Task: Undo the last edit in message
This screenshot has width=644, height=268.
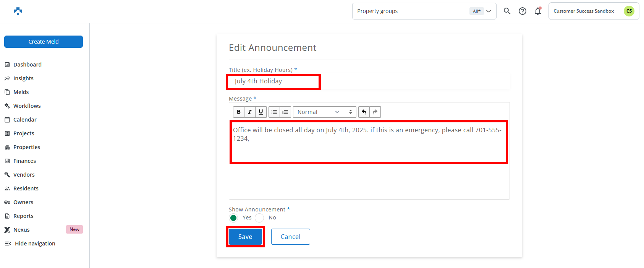Action: click(364, 112)
